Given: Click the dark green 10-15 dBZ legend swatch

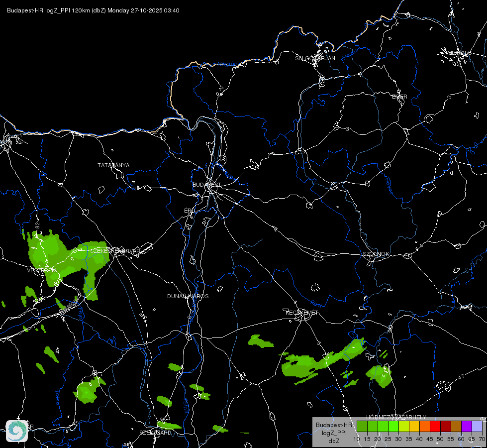Looking at the screenshot, I should (362, 426).
